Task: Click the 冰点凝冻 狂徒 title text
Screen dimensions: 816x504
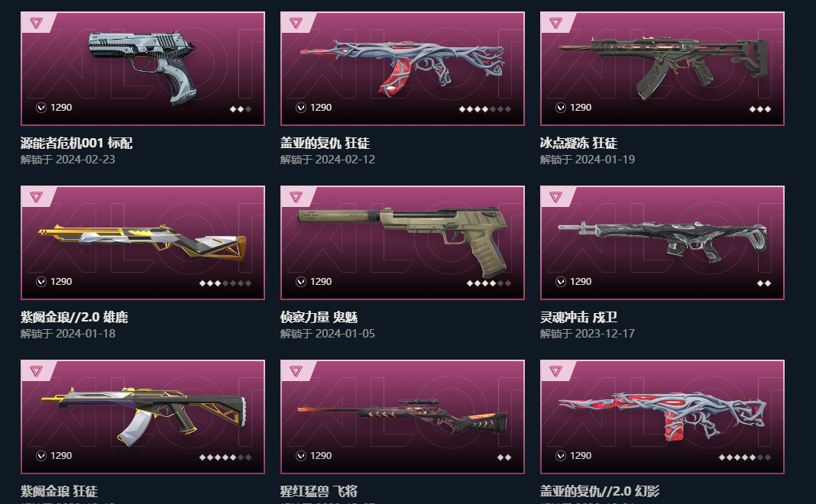Action: click(578, 143)
